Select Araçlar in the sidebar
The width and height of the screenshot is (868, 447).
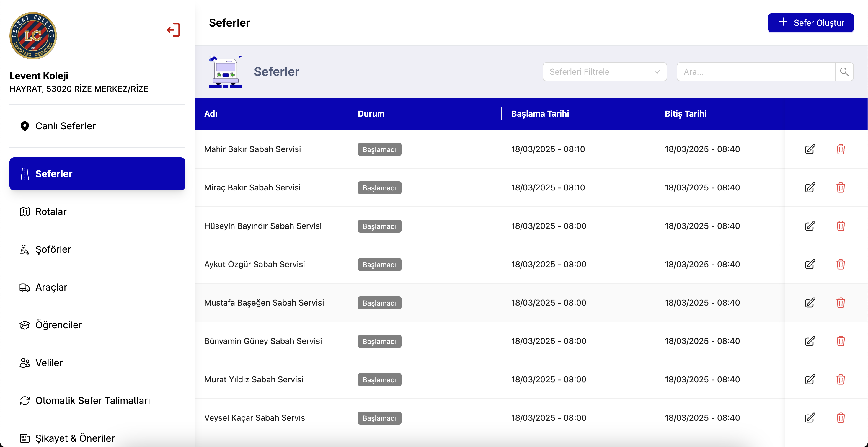point(51,287)
